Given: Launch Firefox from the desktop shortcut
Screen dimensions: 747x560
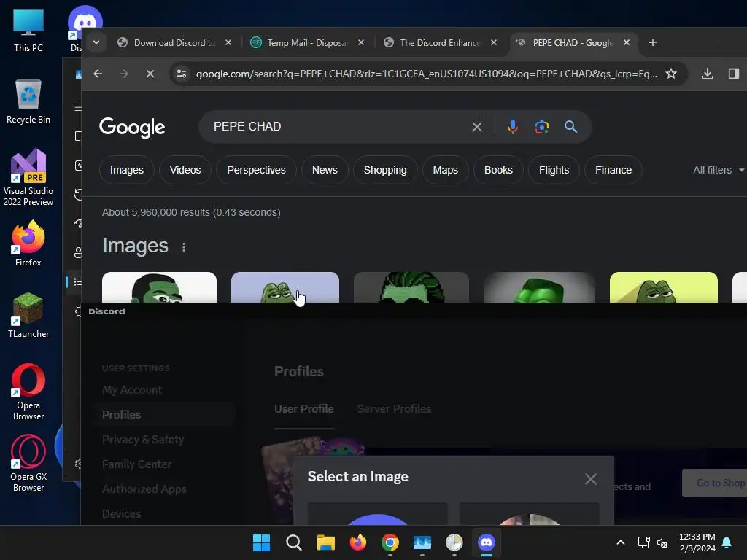Looking at the screenshot, I should pos(28,244).
